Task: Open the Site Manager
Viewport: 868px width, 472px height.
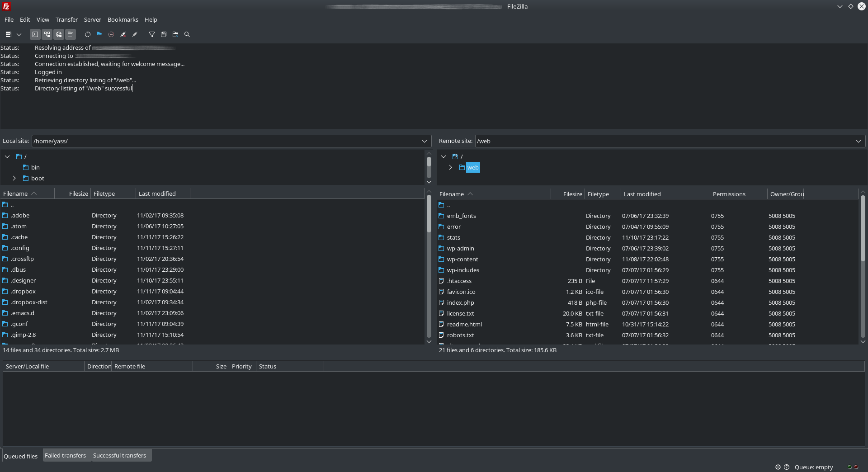Action: 8,34
